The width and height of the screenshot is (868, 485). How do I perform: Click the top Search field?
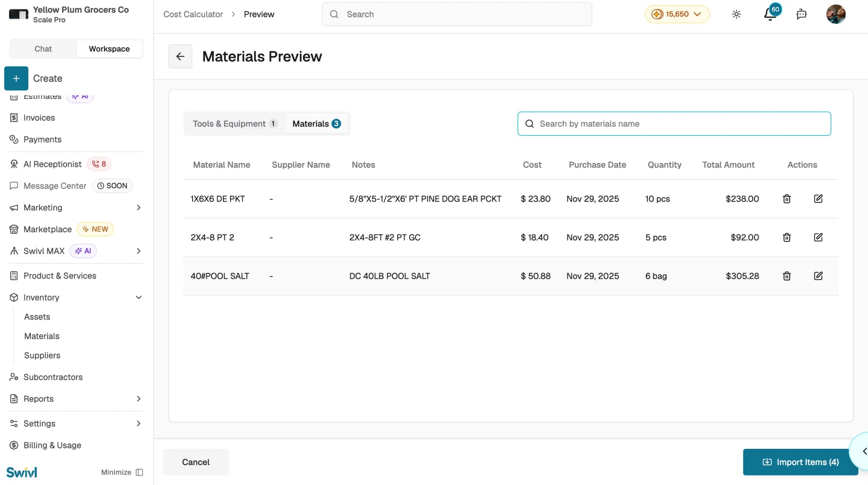coord(457,14)
